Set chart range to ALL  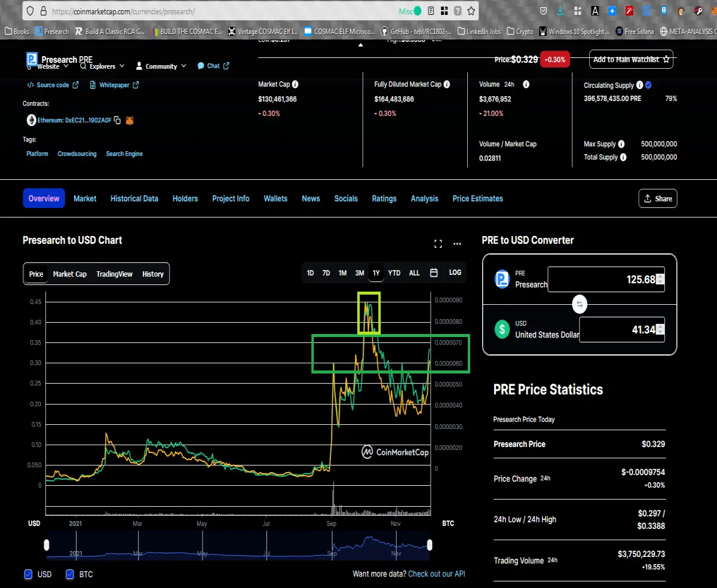point(414,272)
